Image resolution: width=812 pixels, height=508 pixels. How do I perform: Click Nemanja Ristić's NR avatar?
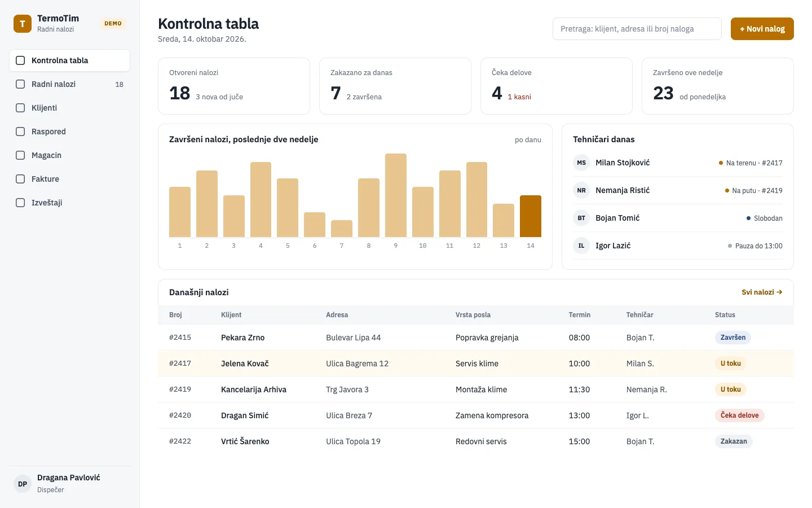coord(581,190)
